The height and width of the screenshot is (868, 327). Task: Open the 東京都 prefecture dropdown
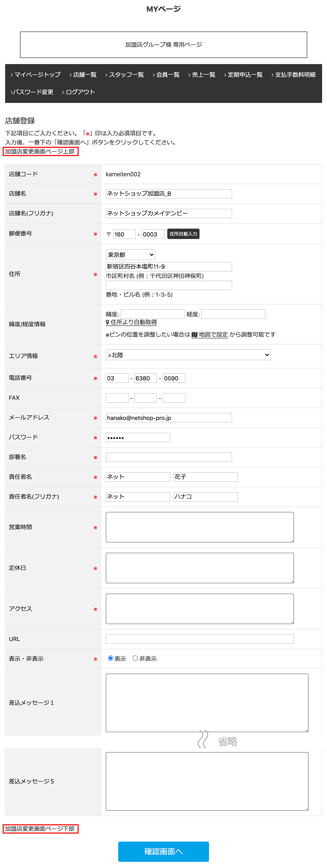130,255
